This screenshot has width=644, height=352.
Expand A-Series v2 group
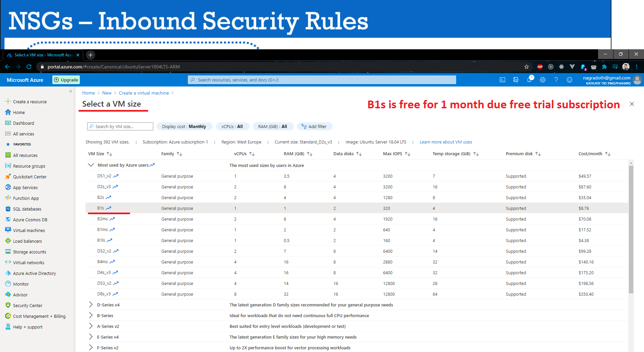pyautogui.click(x=91, y=326)
